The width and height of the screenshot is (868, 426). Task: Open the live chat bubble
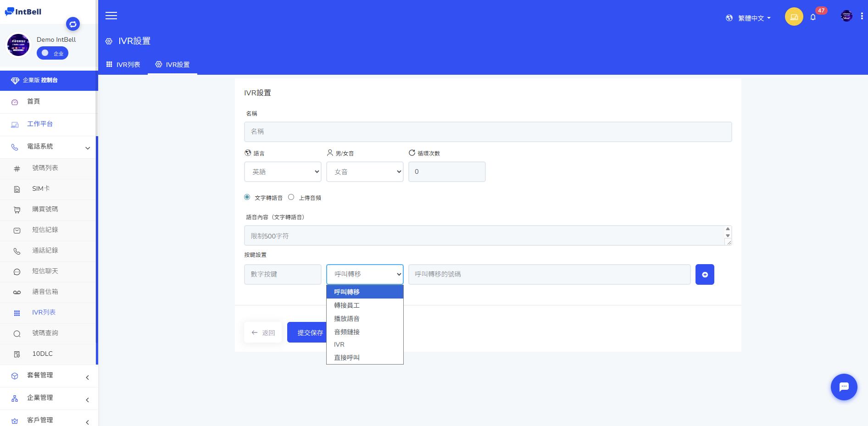(844, 387)
